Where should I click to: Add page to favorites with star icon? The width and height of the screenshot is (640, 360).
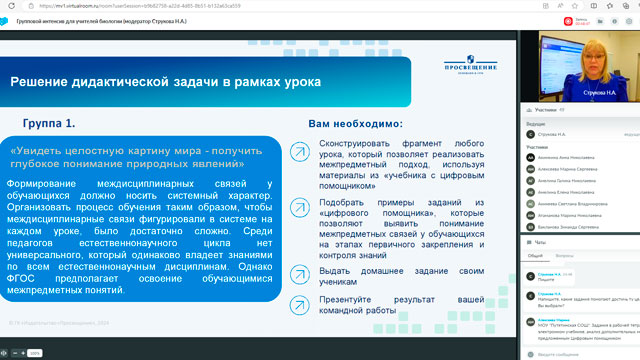pos(575,6)
